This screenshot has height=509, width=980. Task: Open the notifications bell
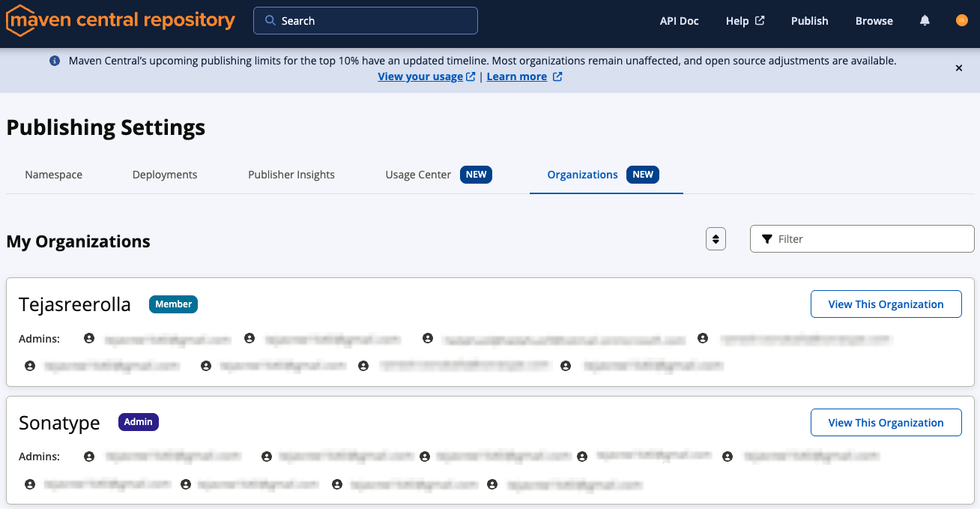[x=925, y=20]
